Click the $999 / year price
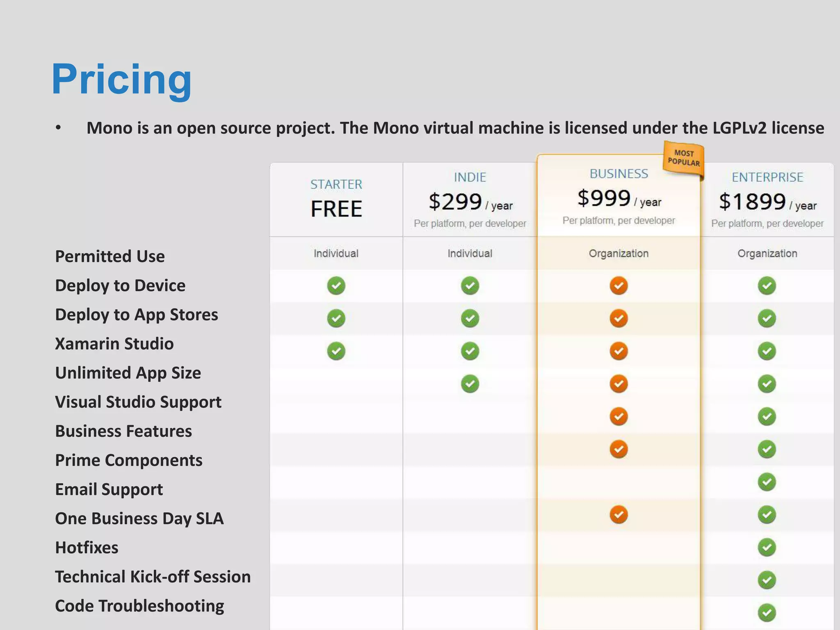 (619, 199)
